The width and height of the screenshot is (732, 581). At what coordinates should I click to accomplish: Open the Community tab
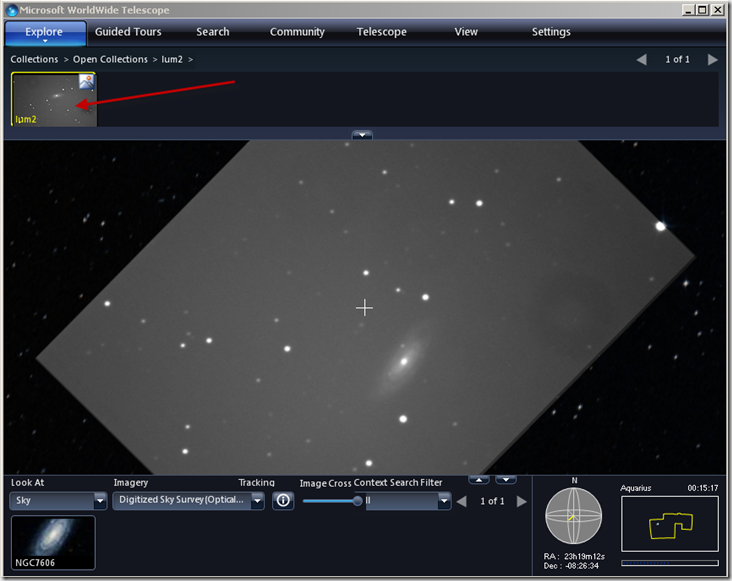click(x=297, y=32)
